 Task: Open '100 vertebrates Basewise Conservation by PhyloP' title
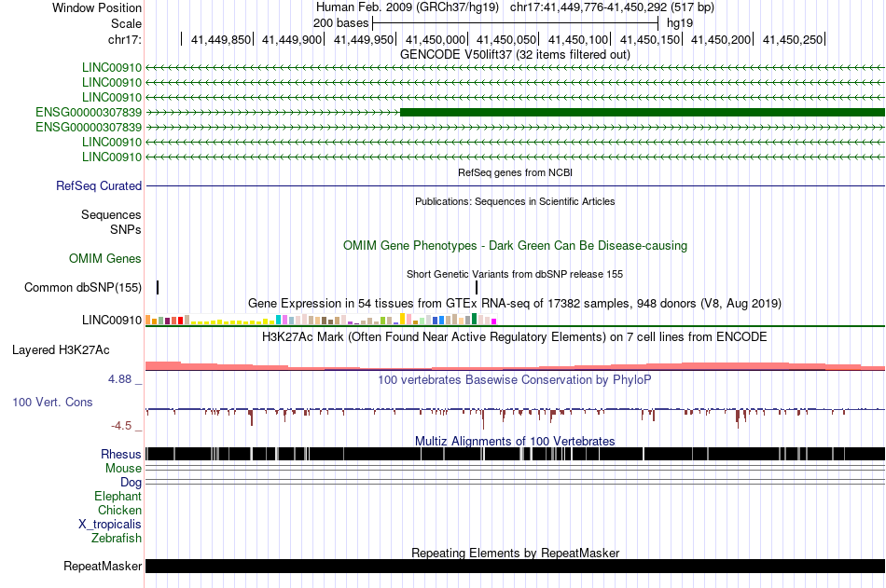515,379
